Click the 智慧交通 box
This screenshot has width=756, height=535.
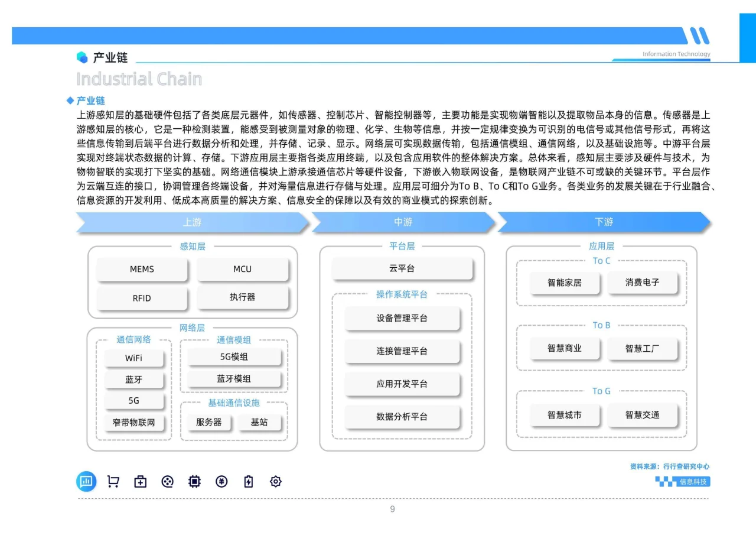click(x=643, y=415)
